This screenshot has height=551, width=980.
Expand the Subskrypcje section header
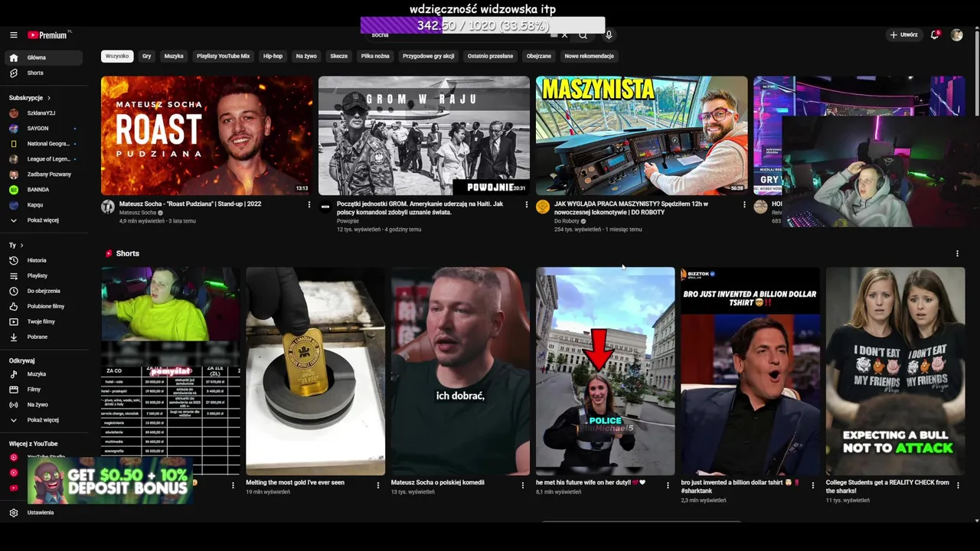(x=30, y=98)
